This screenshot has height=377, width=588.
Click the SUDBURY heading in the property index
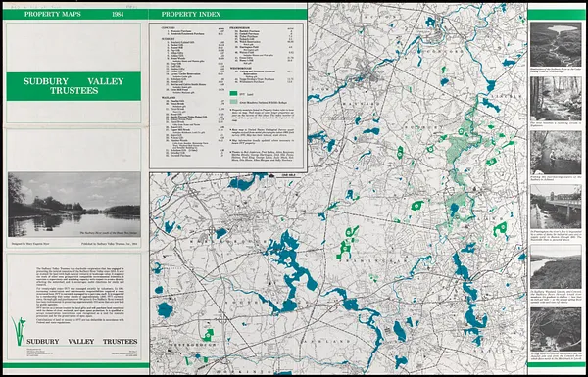coord(167,38)
